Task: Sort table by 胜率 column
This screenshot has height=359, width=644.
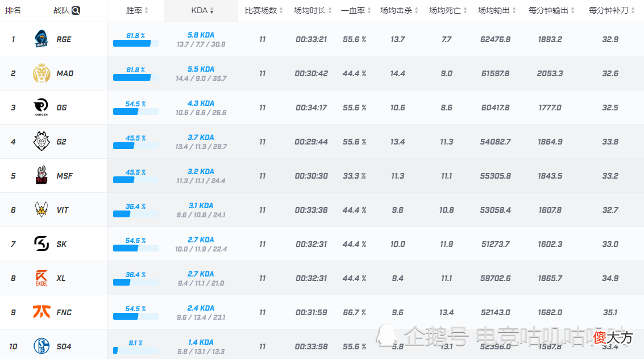Action: [137, 10]
